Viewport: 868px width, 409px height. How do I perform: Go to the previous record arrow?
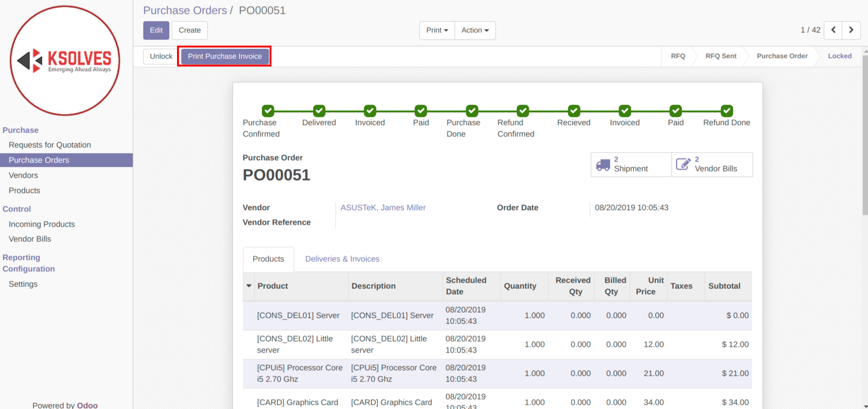click(833, 30)
